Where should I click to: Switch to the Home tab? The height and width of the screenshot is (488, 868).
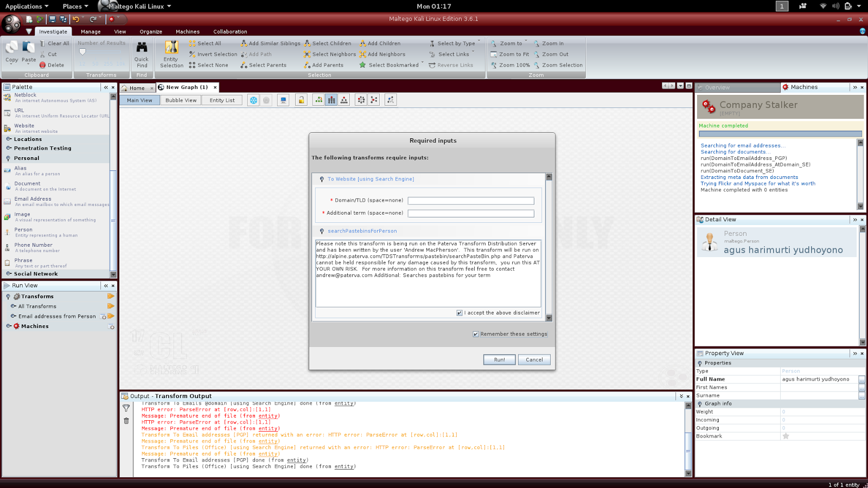(137, 88)
